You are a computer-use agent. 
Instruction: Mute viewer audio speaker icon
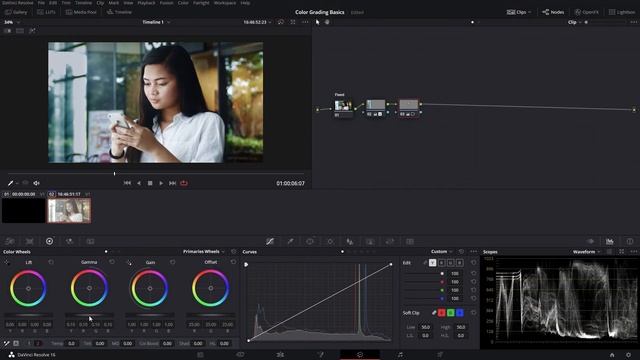36,183
